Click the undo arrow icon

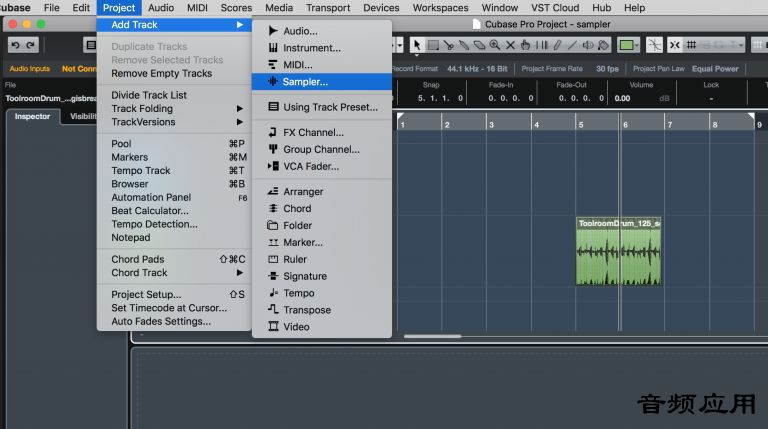coord(16,45)
